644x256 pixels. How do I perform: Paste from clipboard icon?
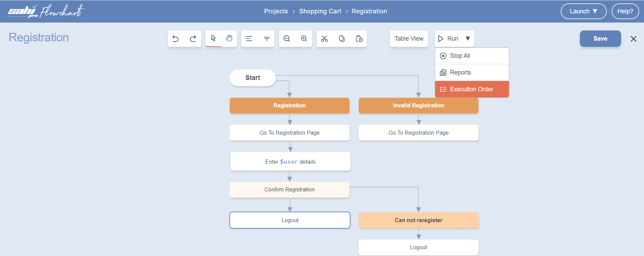click(x=359, y=39)
